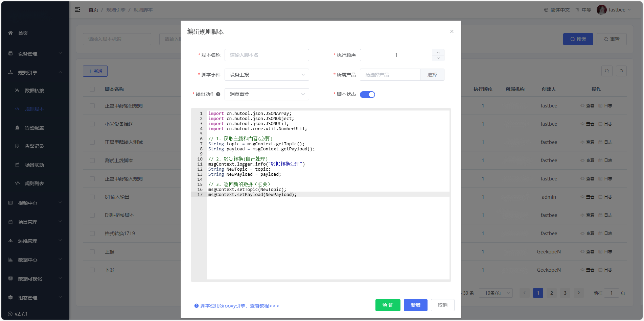
Task: Toggle the 脚本状态 switch off
Action: [367, 95]
